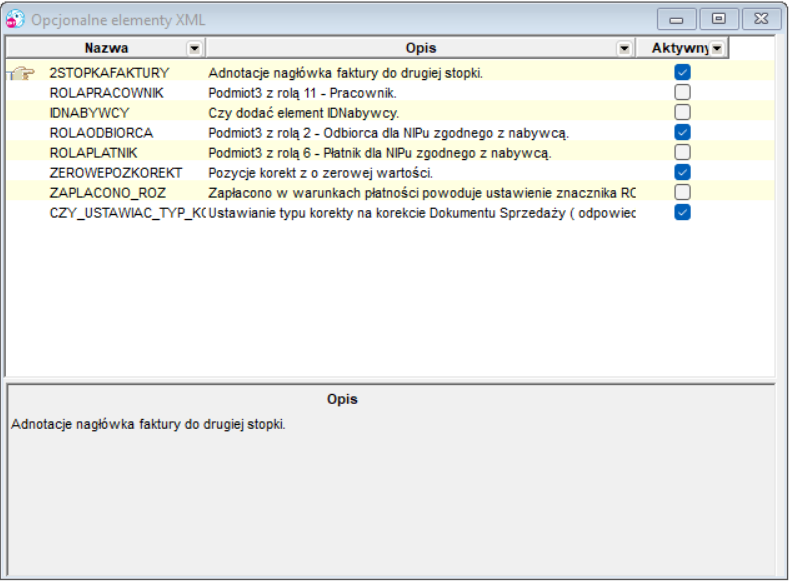Close the Opcjonalne elementy XML window
The width and height of the screenshot is (790, 582).
click(761, 20)
